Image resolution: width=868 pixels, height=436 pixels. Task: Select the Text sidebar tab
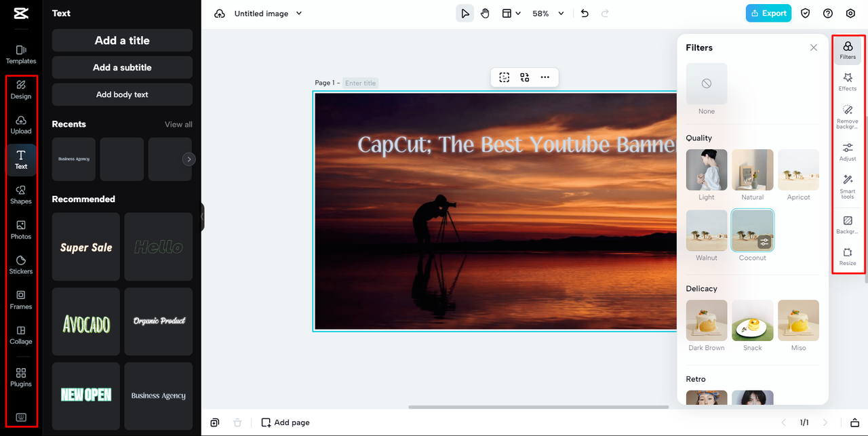(x=21, y=159)
